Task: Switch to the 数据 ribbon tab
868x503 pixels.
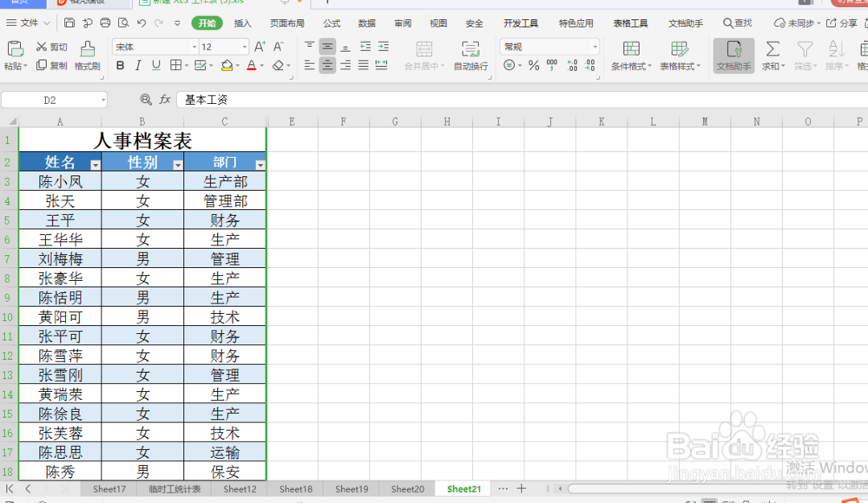Action: click(x=366, y=23)
